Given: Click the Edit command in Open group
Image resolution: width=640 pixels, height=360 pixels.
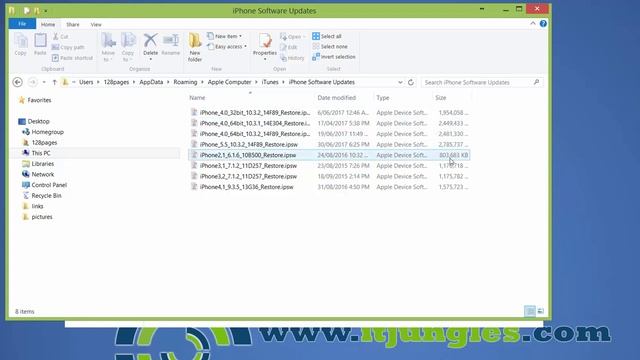Looking at the screenshot, I should (289, 47).
